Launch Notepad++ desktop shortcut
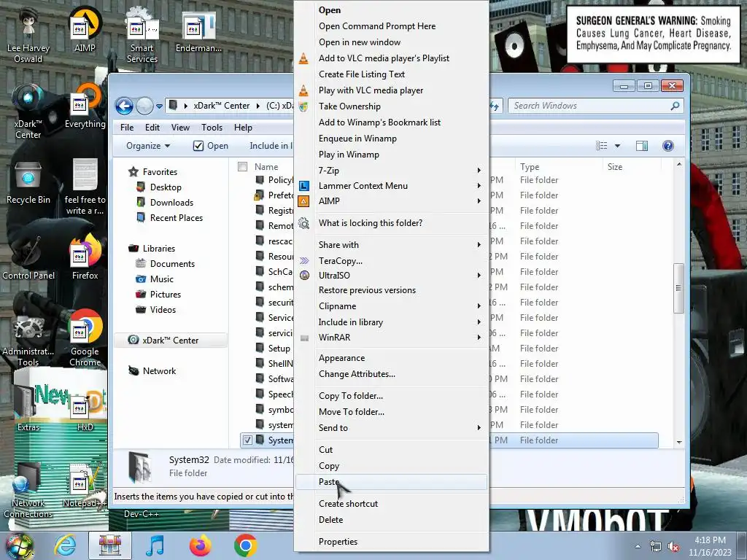The height and width of the screenshot is (560, 747). coord(85,486)
